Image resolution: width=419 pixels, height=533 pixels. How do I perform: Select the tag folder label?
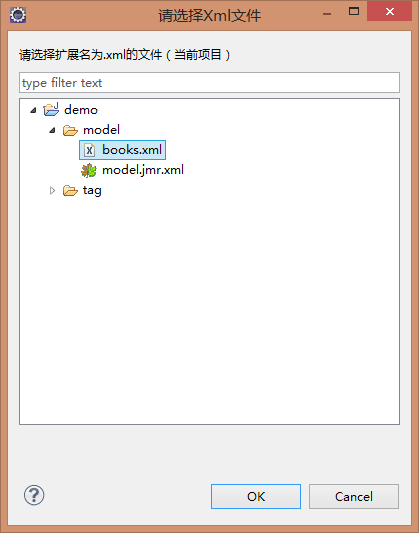click(x=92, y=190)
